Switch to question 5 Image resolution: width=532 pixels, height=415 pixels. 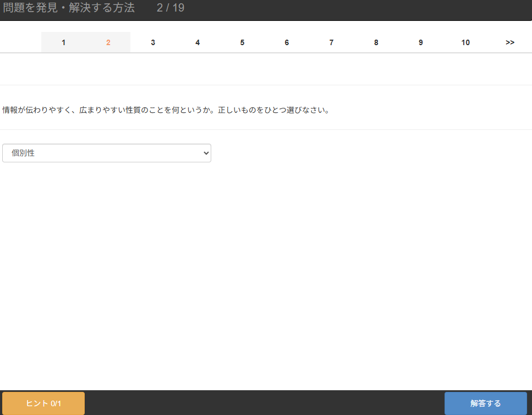[242, 42]
